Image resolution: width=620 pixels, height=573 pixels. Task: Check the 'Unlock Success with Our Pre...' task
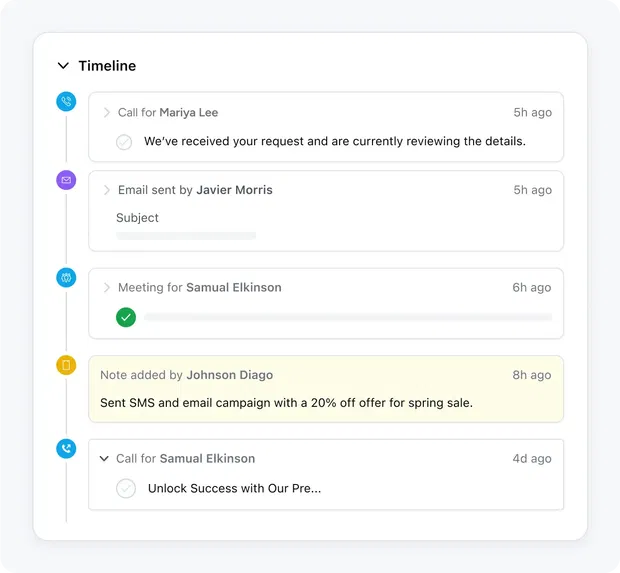[126, 489]
